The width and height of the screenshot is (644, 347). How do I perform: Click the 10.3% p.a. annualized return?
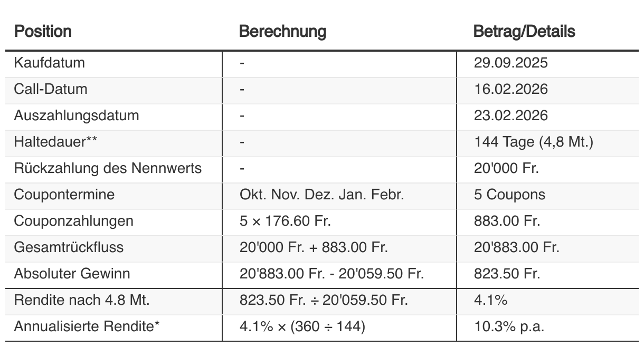(x=509, y=326)
